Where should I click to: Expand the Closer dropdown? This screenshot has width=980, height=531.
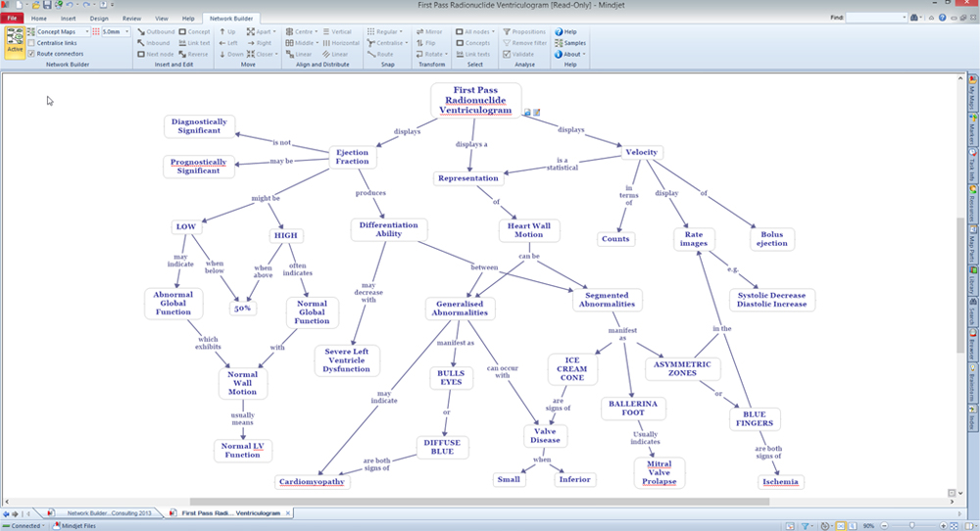tap(275, 54)
